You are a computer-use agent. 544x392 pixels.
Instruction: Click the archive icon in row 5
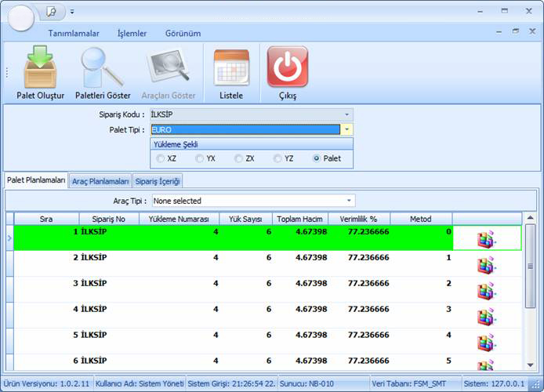(487, 342)
